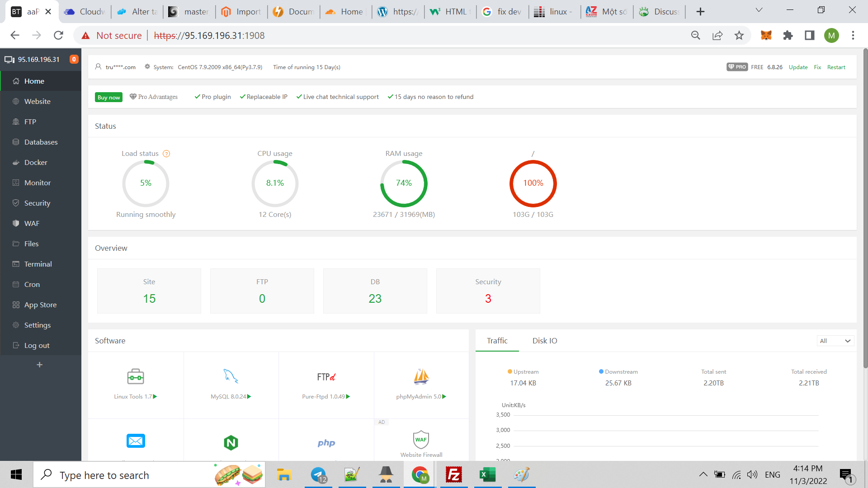Click the Site count card showing 15

click(149, 291)
